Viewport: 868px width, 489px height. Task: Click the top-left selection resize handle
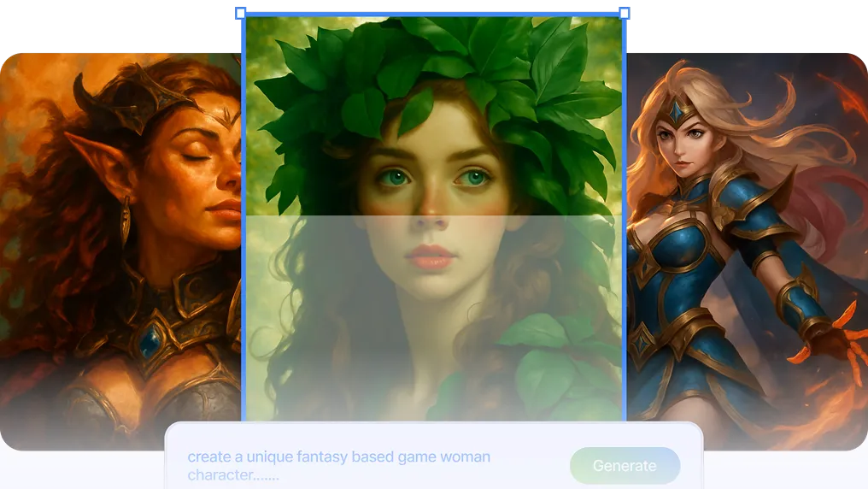[240, 14]
